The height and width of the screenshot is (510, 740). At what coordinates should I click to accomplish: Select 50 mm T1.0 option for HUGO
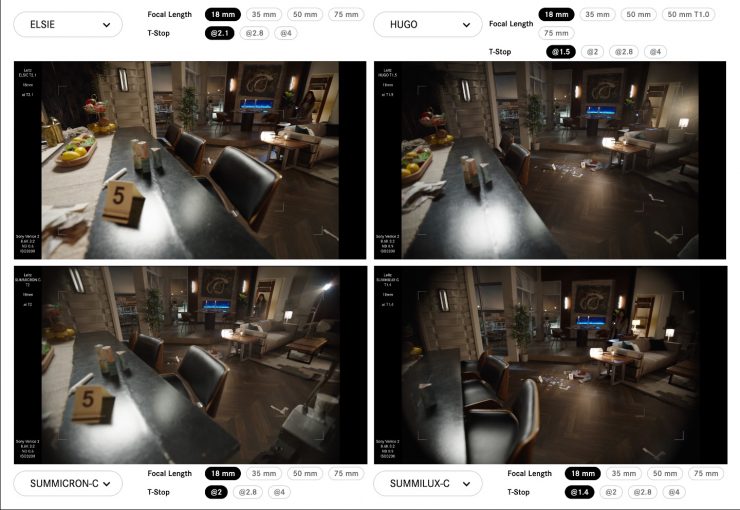(688, 15)
